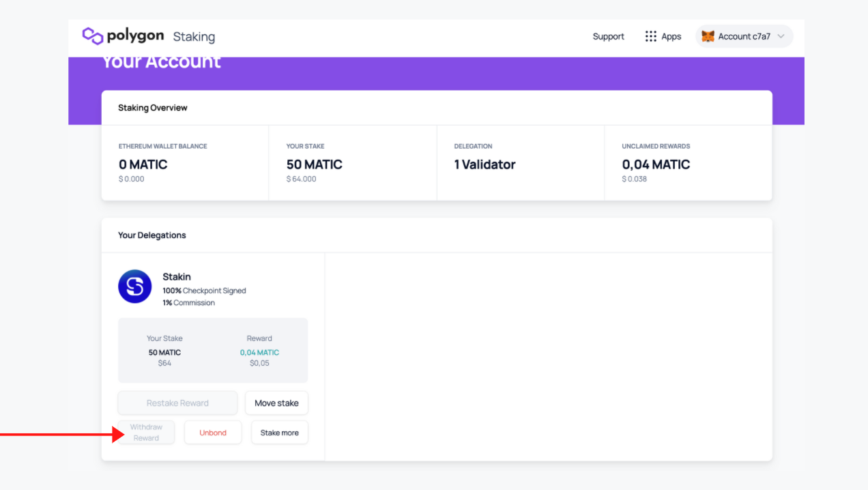The height and width of the screenshot is (490, 868).
Task: Click the Restake Reward button
Action: click(177, 403)
